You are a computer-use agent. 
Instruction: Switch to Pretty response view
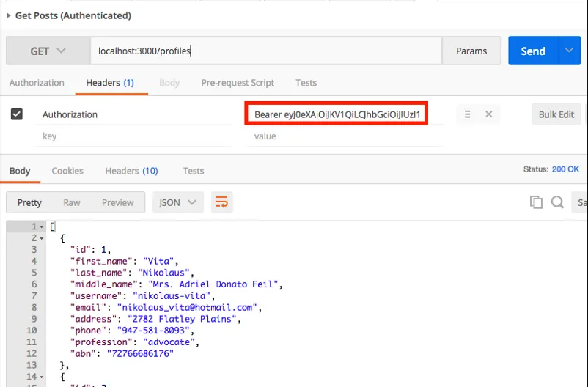(29, 202)
